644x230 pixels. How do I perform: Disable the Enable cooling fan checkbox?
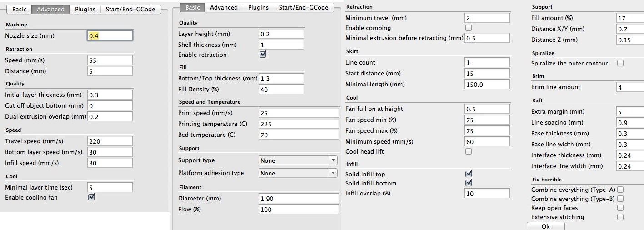coord(91,197)
